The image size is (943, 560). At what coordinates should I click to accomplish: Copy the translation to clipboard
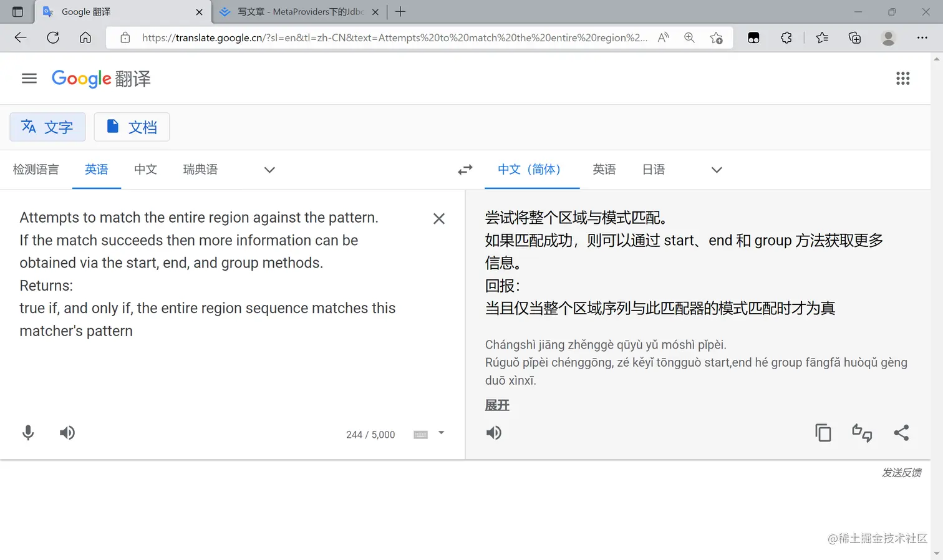coord(823,433)
